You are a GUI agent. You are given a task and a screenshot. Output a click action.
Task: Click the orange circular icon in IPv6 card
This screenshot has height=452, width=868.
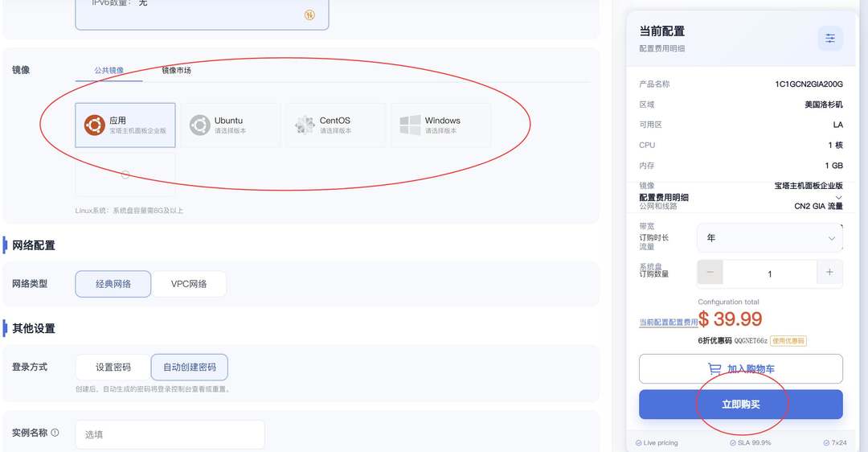coord(309,15)
